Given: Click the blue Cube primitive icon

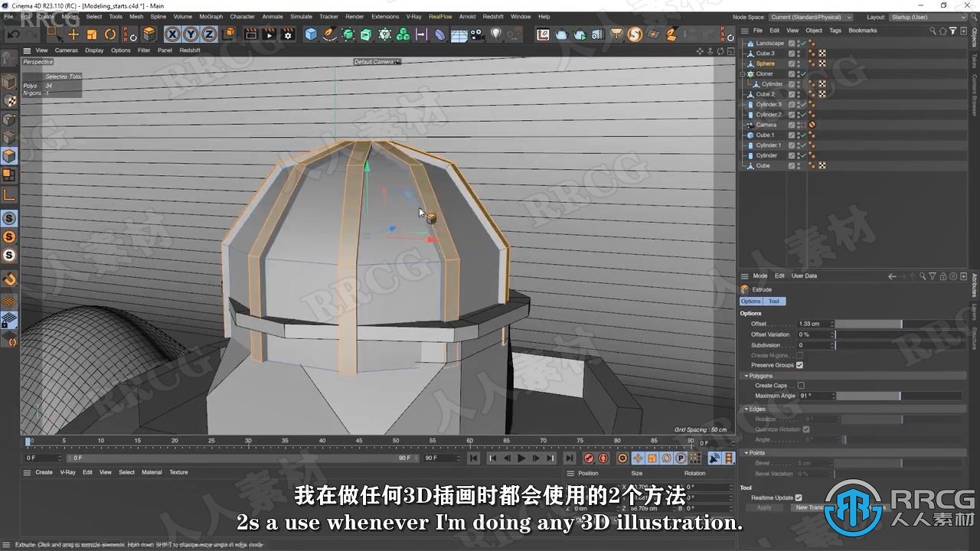Looking at the screenshot, I should tap(311, 34).
